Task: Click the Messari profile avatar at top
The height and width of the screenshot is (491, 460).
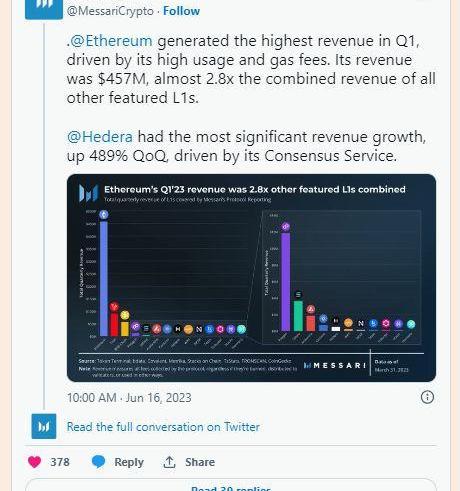Action: (x=44, y=8)
